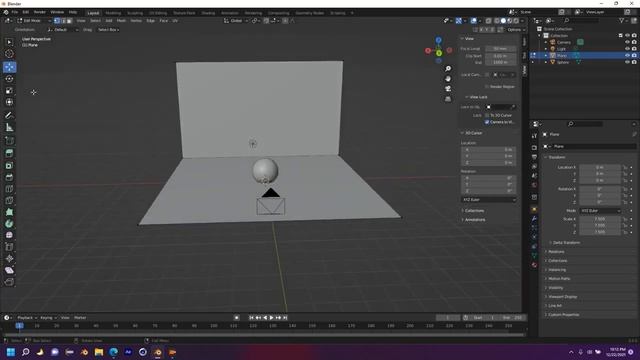Select the Shear tool
This screenshot has height=360, width=640.
[x=9, y=270]
